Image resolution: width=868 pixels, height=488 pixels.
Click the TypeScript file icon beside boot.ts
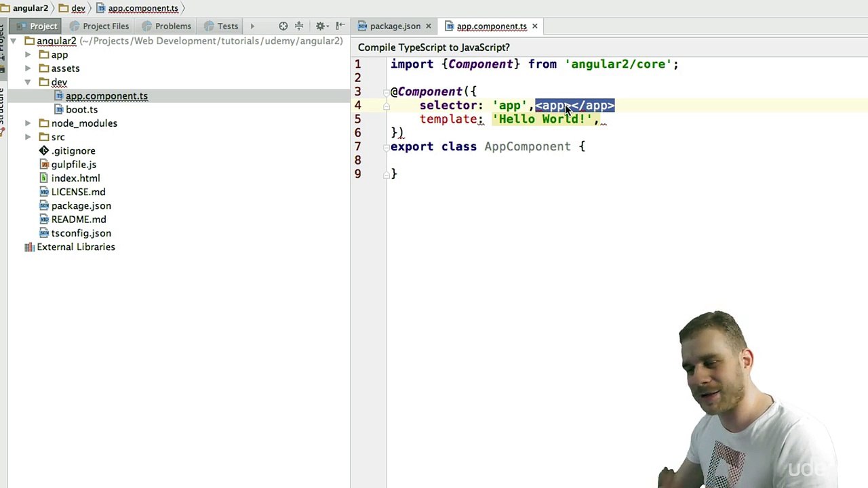[x=59, y=110]
